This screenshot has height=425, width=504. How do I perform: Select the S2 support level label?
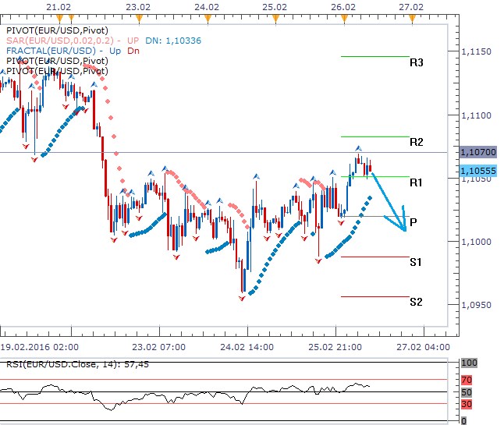pos(416,302)
